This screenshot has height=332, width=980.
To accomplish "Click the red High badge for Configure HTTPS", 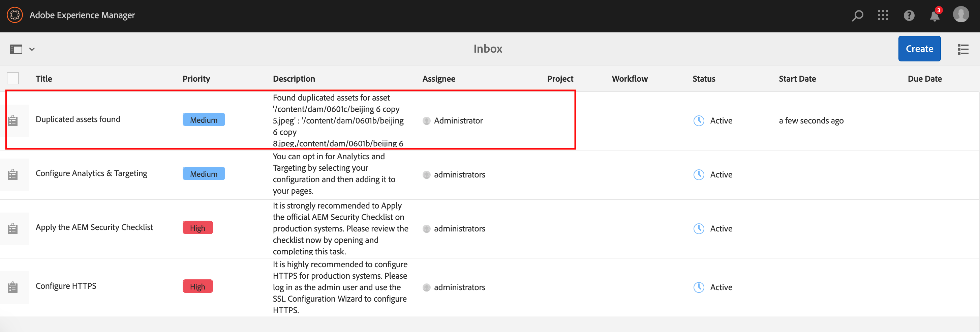I will point(197,287).
